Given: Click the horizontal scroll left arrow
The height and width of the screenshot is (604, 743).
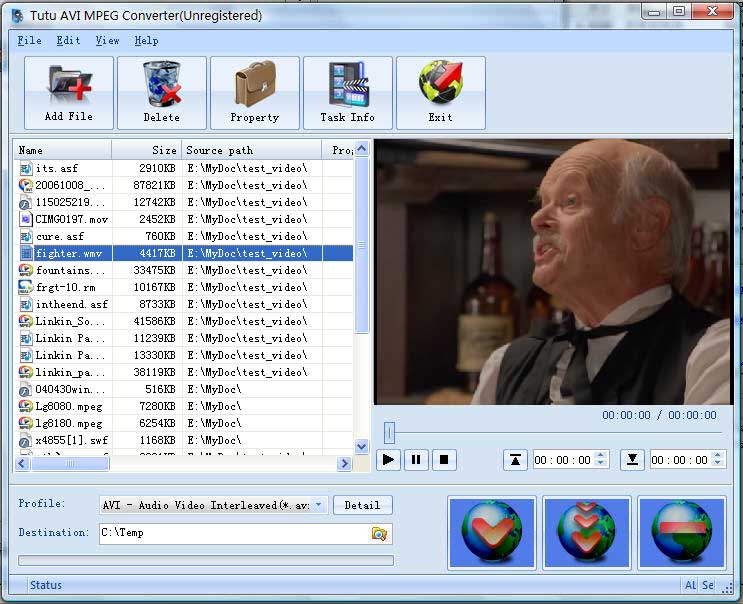Looking at the screenshot, I should coord(22,463).
